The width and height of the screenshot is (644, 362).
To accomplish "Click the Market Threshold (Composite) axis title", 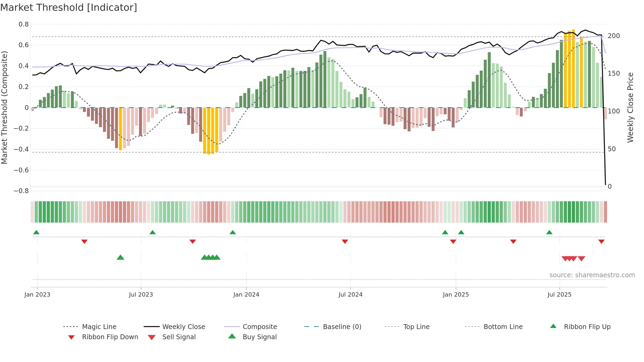I will point(4,107).
